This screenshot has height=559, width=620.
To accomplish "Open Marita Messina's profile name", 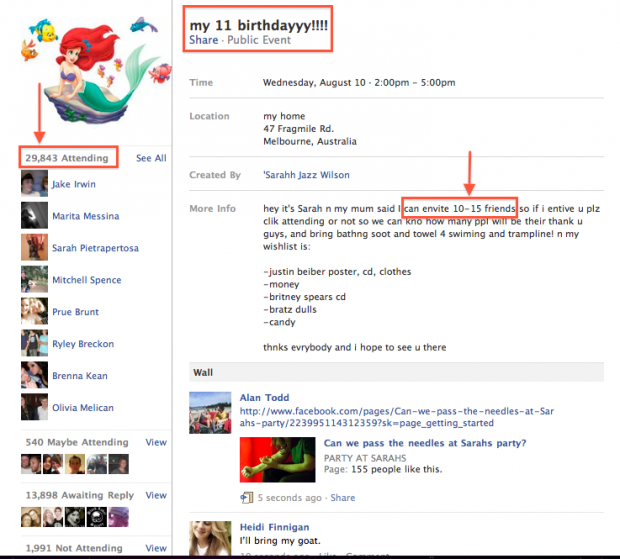I will click(x=85, y=216).
